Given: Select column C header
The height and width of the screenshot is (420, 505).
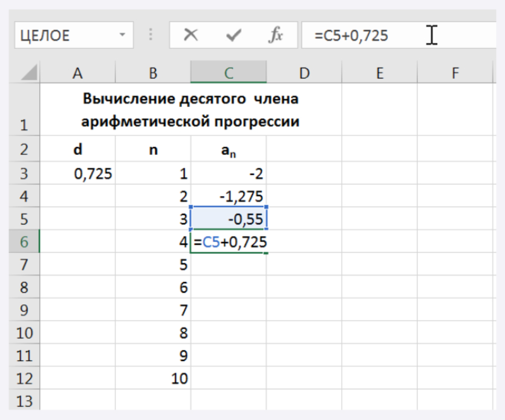Looking at the screenshot, I should (x=229, y=73).
